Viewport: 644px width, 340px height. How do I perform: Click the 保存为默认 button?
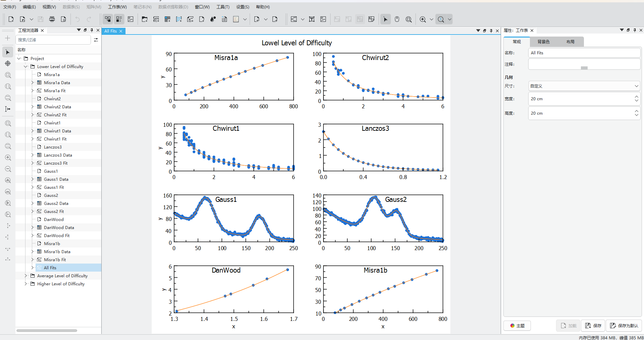[624, 326]
